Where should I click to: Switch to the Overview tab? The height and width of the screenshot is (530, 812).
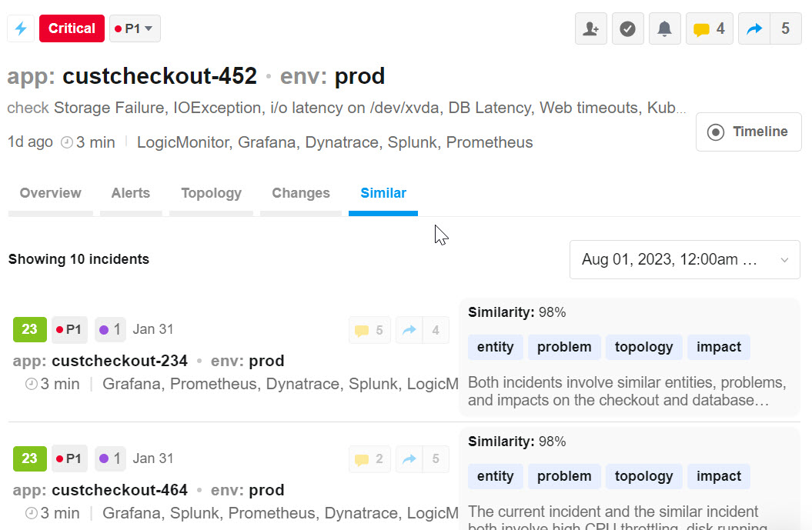(x=50, y=193)
